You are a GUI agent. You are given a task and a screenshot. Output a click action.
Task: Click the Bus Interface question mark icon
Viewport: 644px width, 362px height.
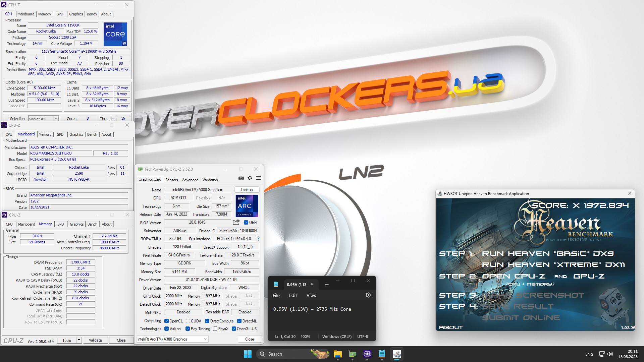(x=258, y=239)
